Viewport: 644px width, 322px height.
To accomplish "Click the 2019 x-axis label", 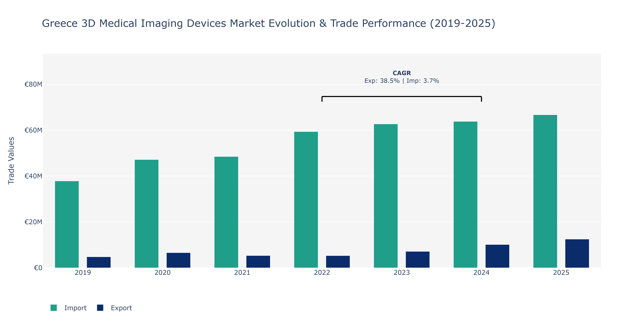I will pos(83,272).
